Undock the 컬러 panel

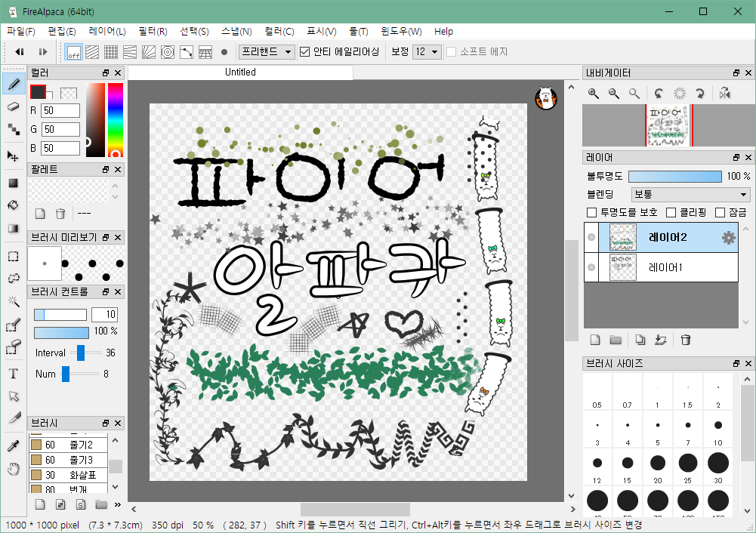pyautogui.click(x=106, y=72)
